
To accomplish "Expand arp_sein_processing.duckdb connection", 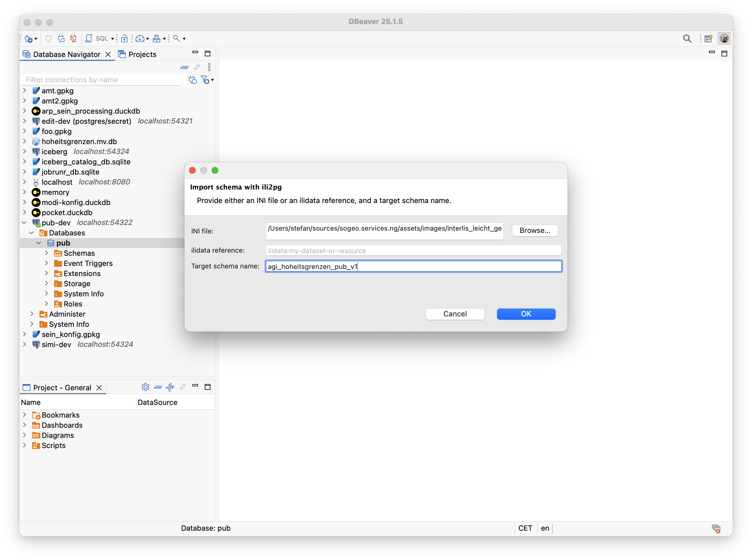I will coord(25,111).
